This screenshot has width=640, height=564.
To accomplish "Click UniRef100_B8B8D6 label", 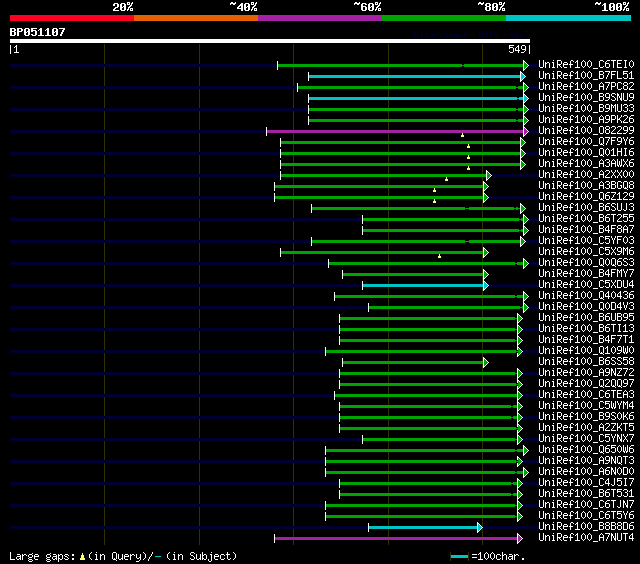I will [x=586, y=527].
